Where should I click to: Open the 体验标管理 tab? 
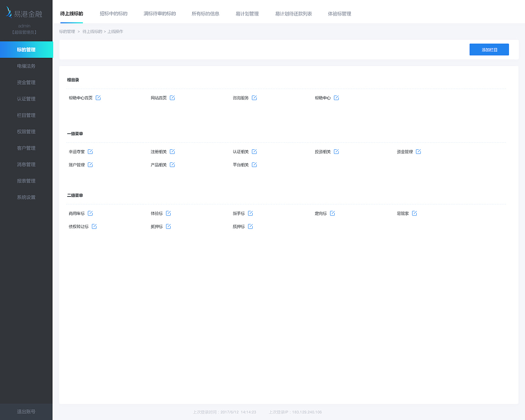click(339, 14)
